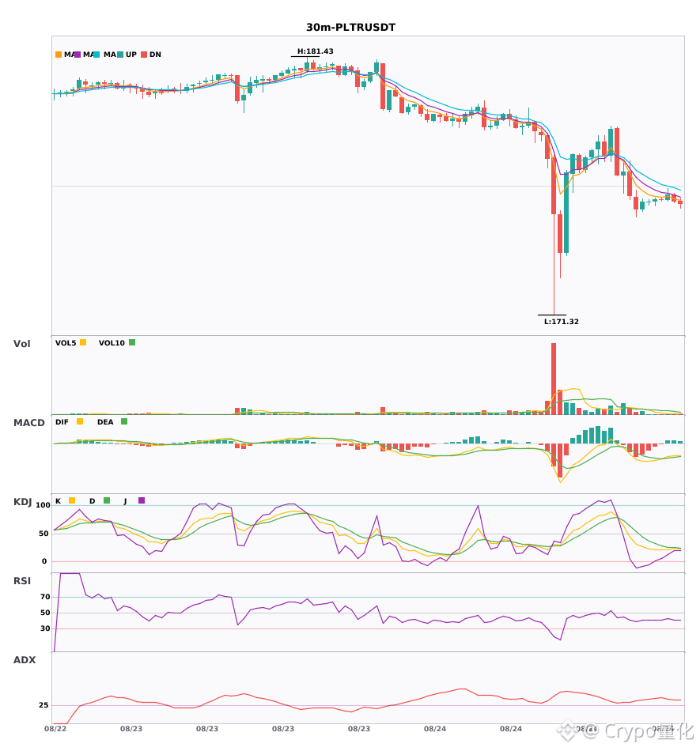
Task: Click the purple J legend swatch
Action: (142, 500)
